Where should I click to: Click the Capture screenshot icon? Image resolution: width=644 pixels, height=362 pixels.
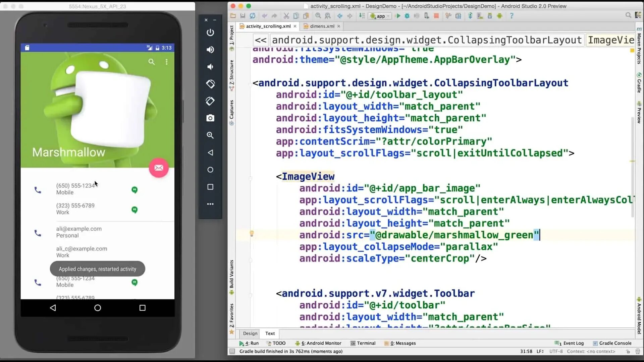[210, 118]
